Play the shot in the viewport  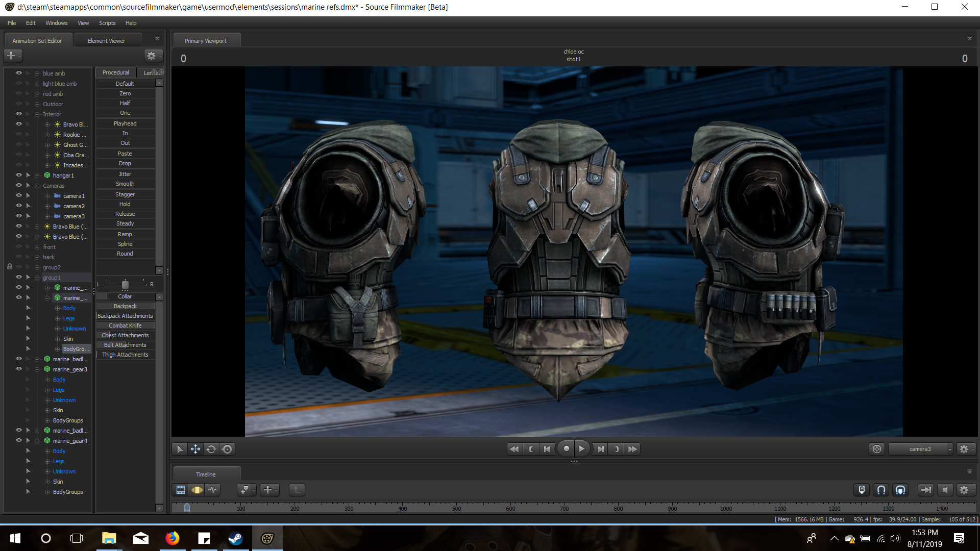click(581, 449)
